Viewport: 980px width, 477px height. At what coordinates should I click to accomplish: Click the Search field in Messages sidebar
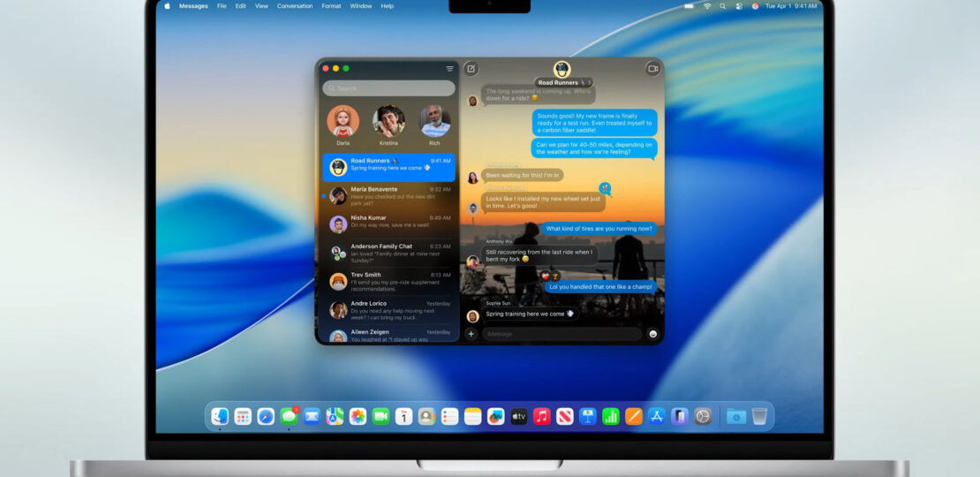(x=388, y=88)
